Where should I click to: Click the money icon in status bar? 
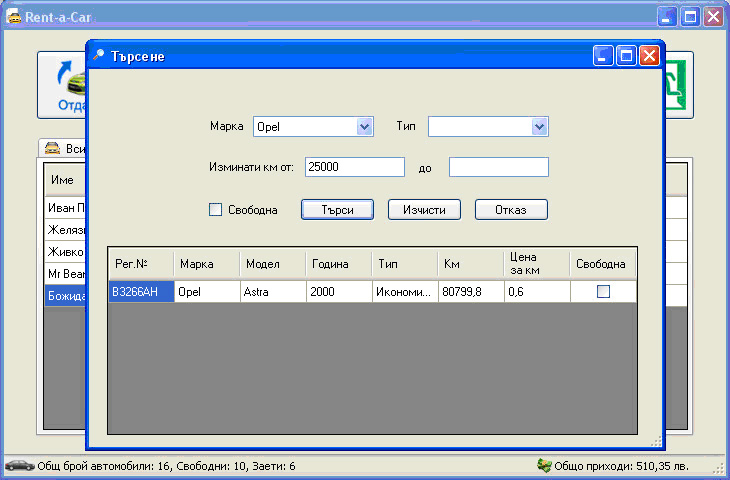pyautogui.click(x=544, y=465)
